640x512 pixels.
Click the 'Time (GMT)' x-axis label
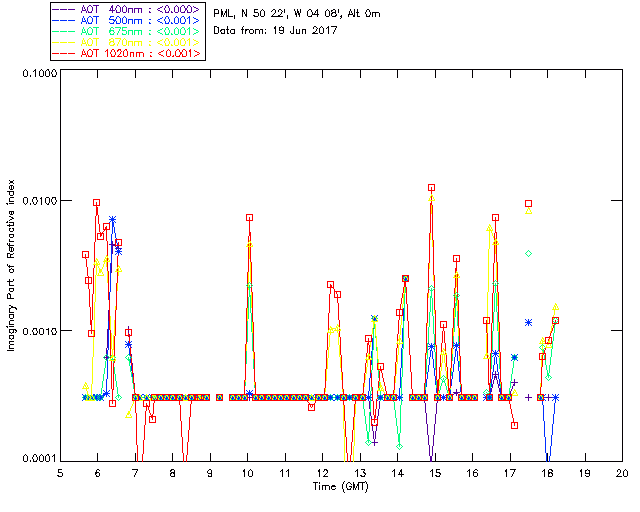341,486
